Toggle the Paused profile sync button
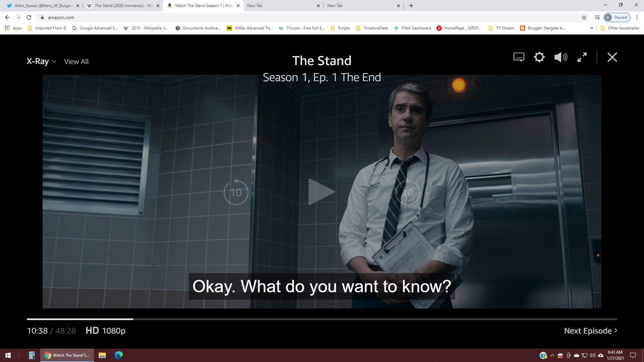 pyautogui.click(x=616, y=17)
